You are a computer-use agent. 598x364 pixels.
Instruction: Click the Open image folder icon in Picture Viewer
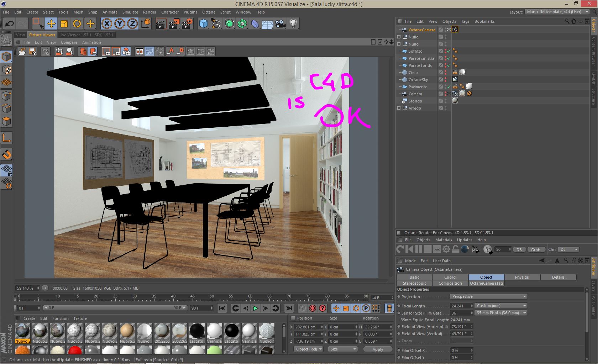(x=22, y=52)
